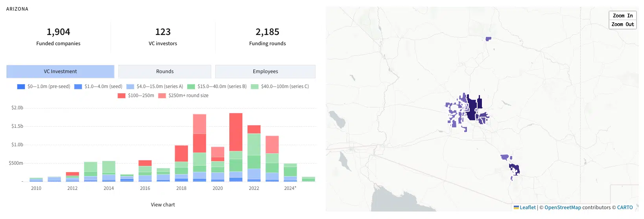The height and width of the screenshot is (219, 644).
Task: Click the small purple Flagstaff area on map
Action: [488, 39]
